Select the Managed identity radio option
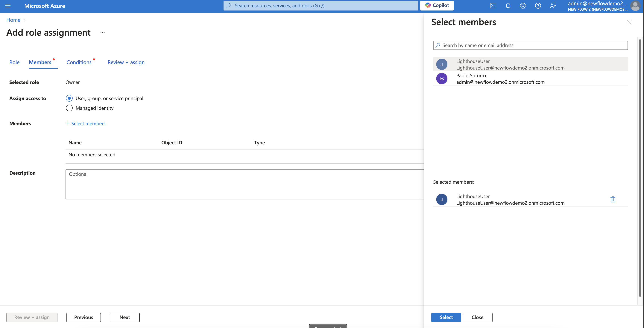 [x=69, y=108]
